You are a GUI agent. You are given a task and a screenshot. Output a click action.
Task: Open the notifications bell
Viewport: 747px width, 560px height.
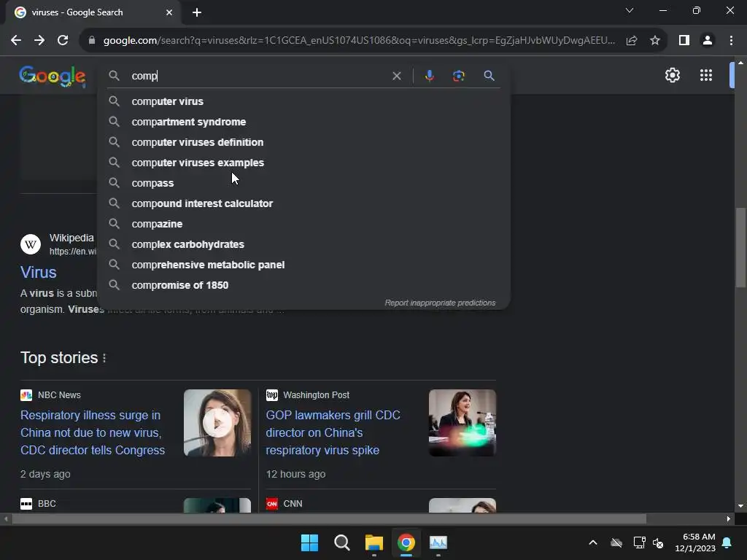[727, 542]
